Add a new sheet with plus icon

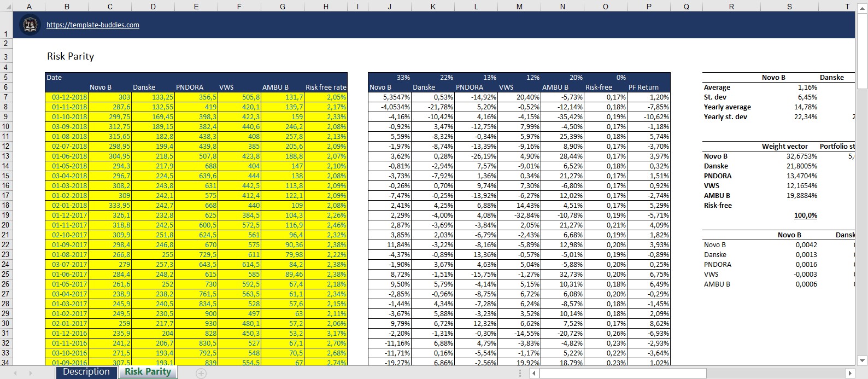(x=201, y=373)
